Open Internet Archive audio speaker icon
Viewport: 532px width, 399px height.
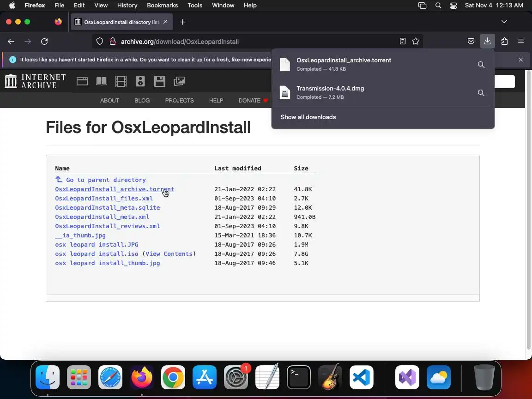pos(140,81)
